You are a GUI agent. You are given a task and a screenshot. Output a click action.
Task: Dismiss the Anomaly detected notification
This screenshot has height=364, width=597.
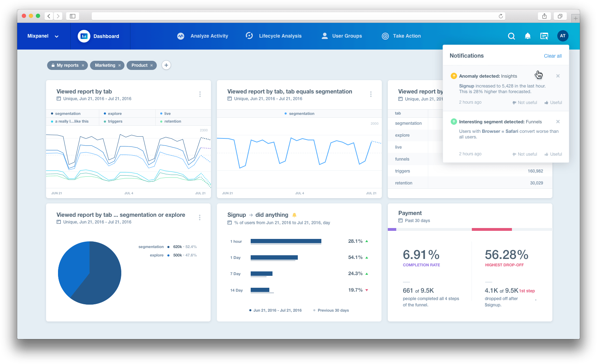(558, 76)
